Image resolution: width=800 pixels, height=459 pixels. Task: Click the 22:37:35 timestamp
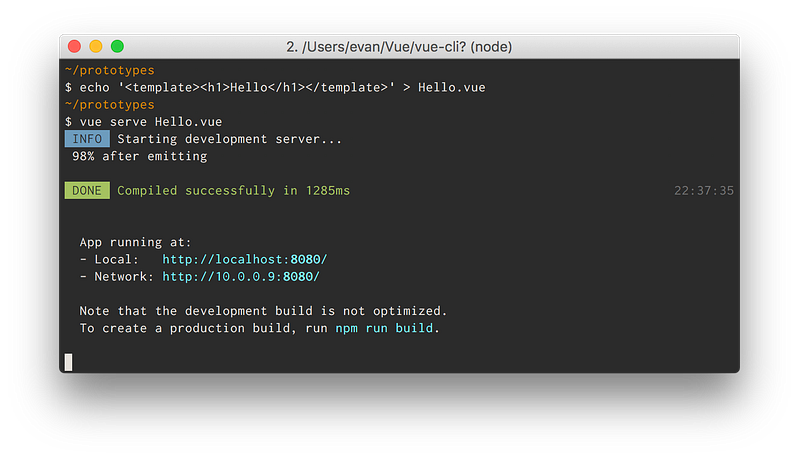point(704,191)
